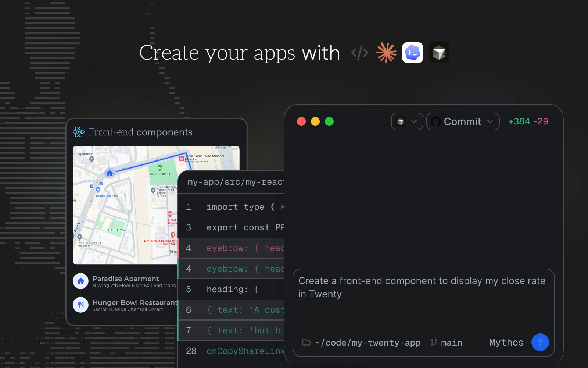The image size is (588, 368).
Task: Click the DMart Ghansoli map pin
Action: pyautogui.click(x=98, y=190)
